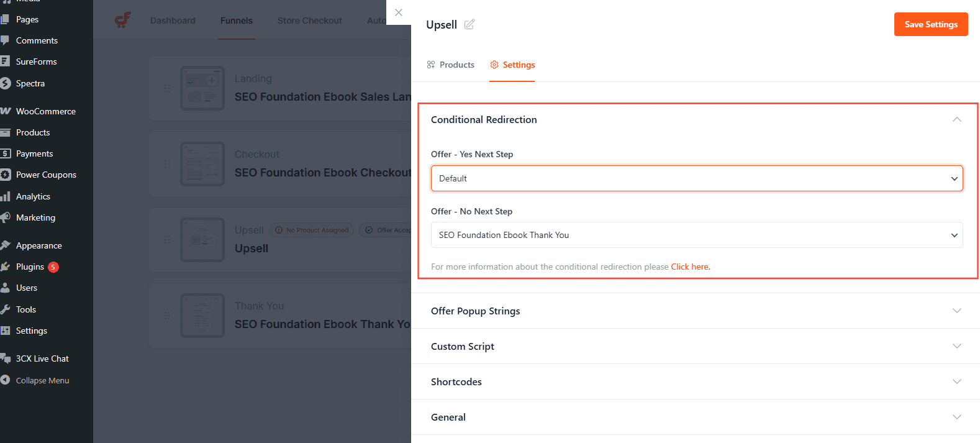Click the Upsell step thumbnail
Viewport: 980px width, 443px height.
click(202, 240)
